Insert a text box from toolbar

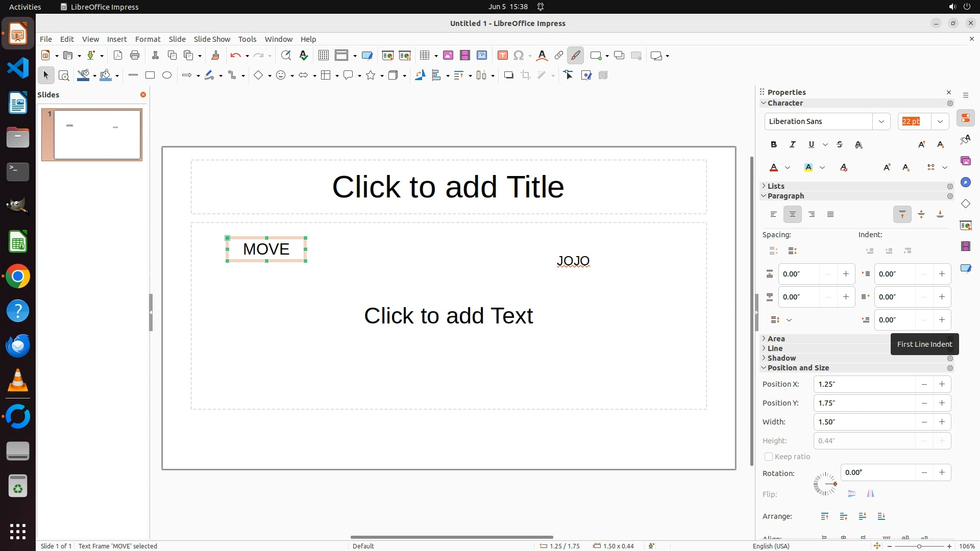pyautogui.click(x=502, y=56)
